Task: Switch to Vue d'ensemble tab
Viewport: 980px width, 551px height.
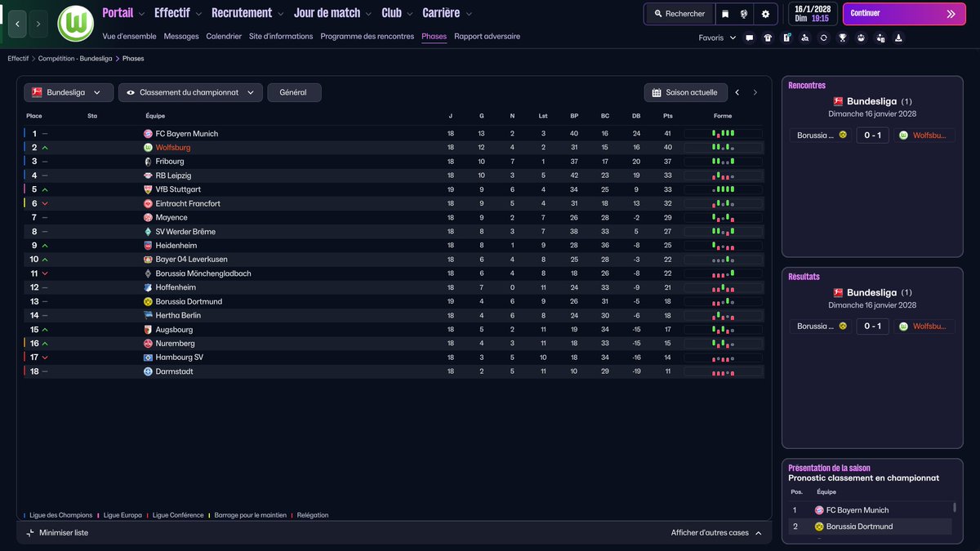Action: click(x=129, y=37)
